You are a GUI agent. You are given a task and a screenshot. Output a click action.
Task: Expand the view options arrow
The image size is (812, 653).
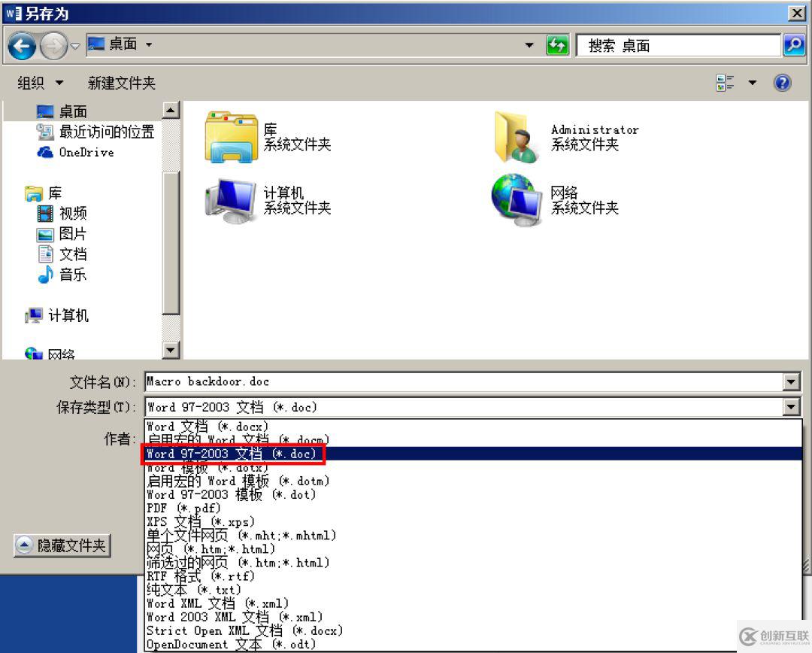click(752, 83)
